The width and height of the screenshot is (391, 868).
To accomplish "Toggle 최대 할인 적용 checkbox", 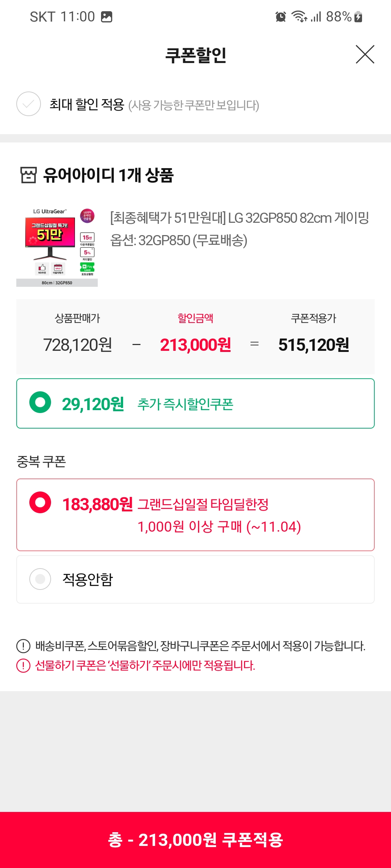I will [29, 104].
